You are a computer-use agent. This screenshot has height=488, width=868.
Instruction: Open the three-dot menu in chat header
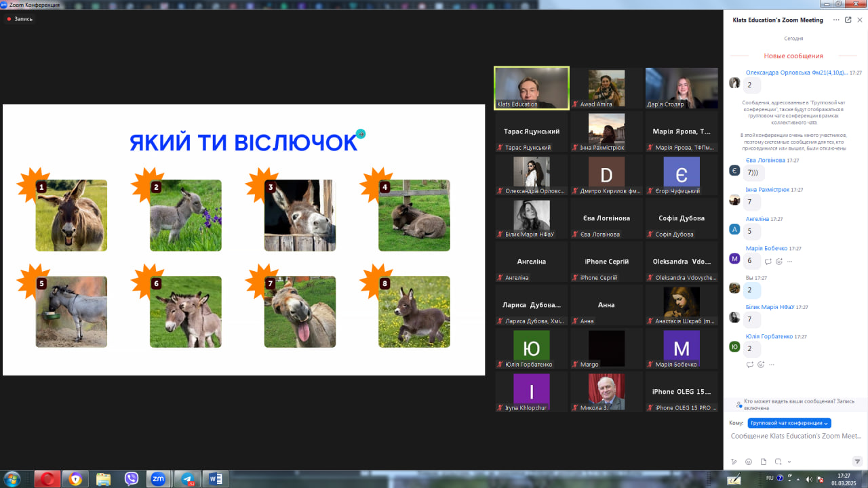836,20
